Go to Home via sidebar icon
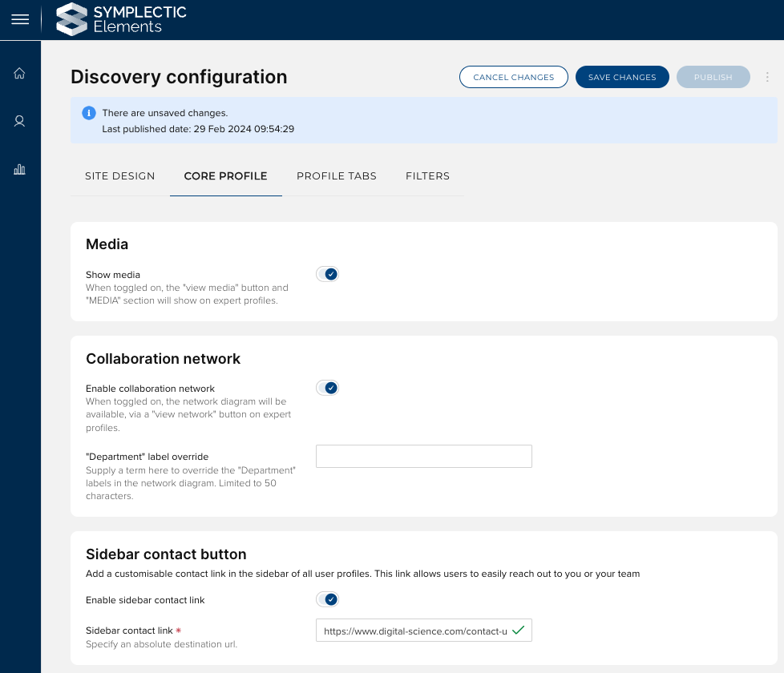Viewport: 784px width, 673px height. [20, 74]
